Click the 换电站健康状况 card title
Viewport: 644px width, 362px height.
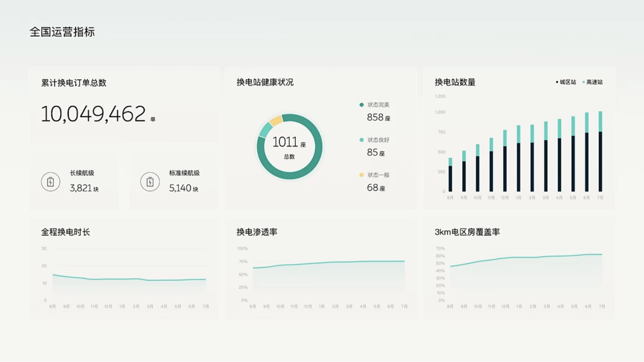tap(265, 82)
